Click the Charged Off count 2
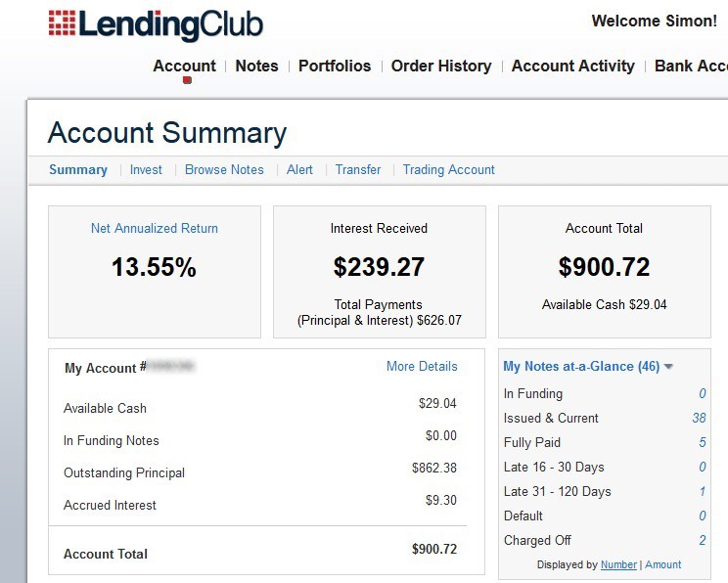 point(703,540)
